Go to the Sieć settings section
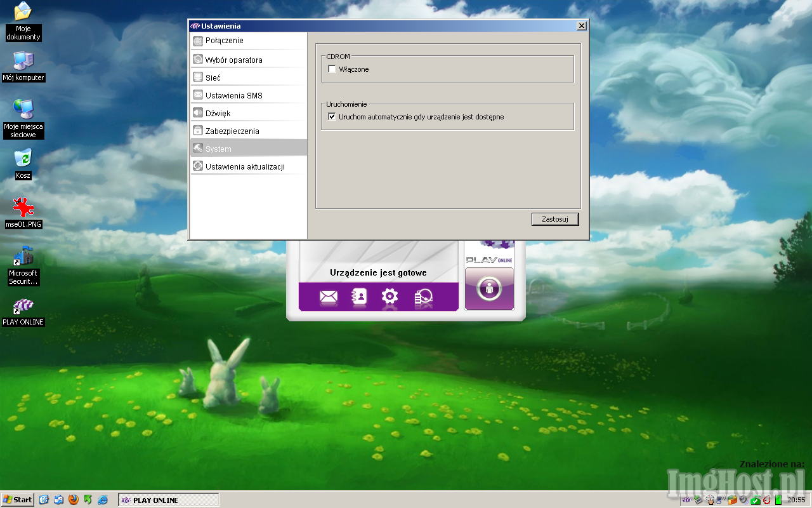812x508 pixels. point(248,77)
